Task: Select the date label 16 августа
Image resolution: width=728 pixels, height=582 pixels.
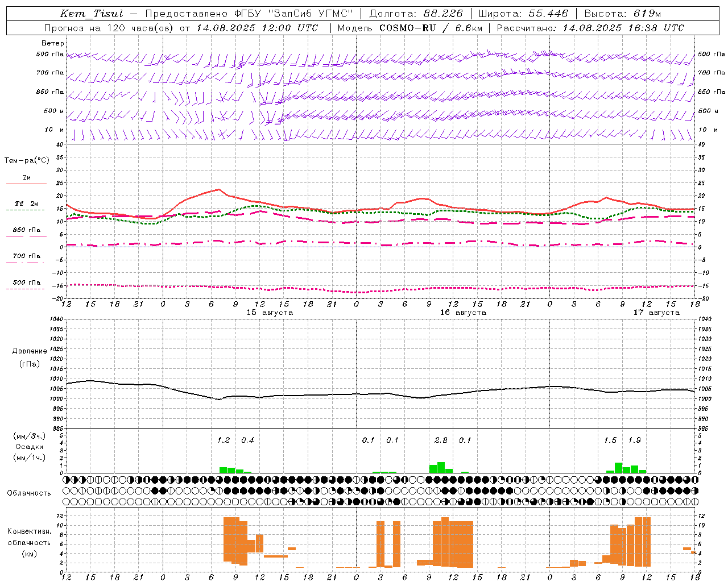Action: click(463, 313)
